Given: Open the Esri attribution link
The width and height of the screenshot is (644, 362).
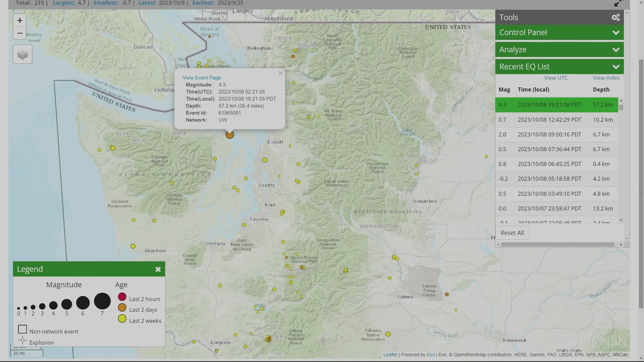Looking at the screenshot, I should 431,355.
